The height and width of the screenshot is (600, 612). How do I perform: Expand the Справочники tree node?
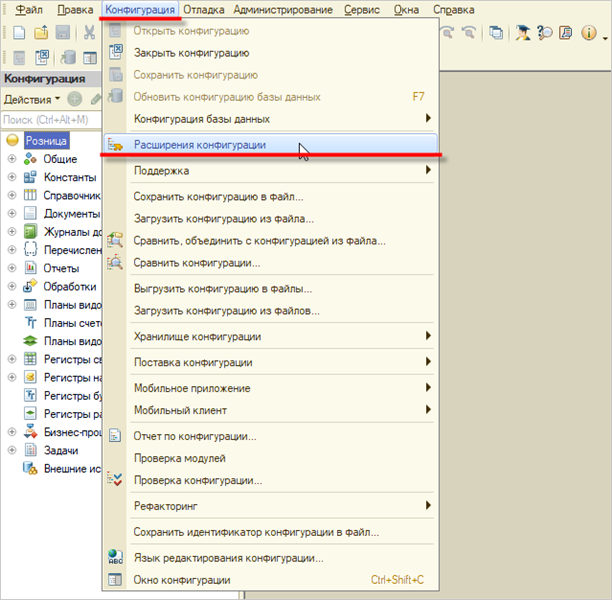point(12,195)
